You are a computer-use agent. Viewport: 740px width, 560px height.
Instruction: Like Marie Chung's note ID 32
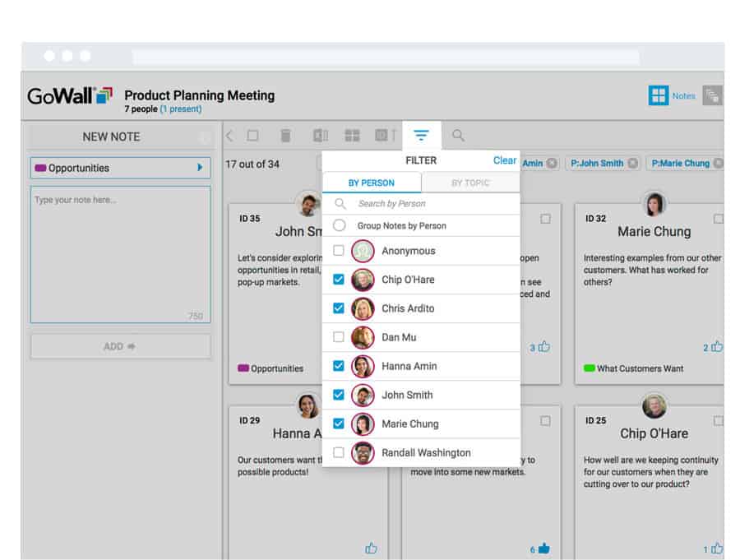click(717, 347)
